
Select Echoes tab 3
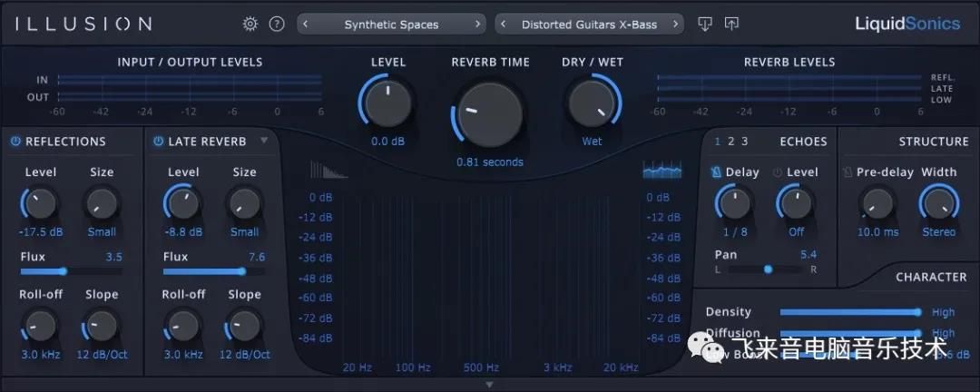coord(744,142)
